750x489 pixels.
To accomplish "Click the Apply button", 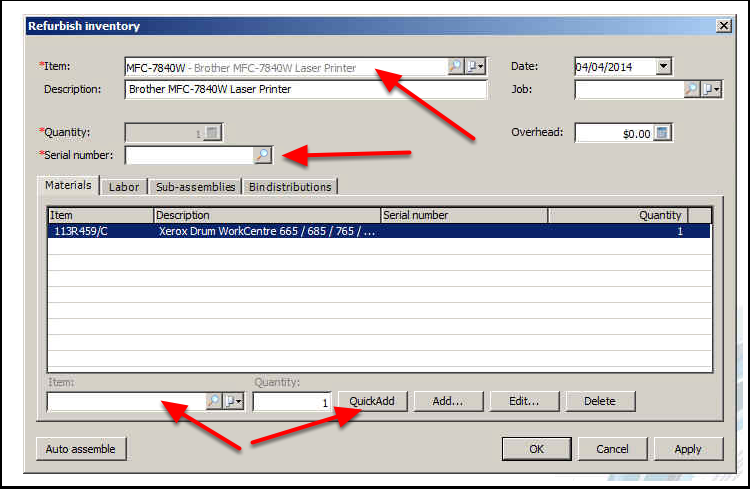I will point(688,449).
